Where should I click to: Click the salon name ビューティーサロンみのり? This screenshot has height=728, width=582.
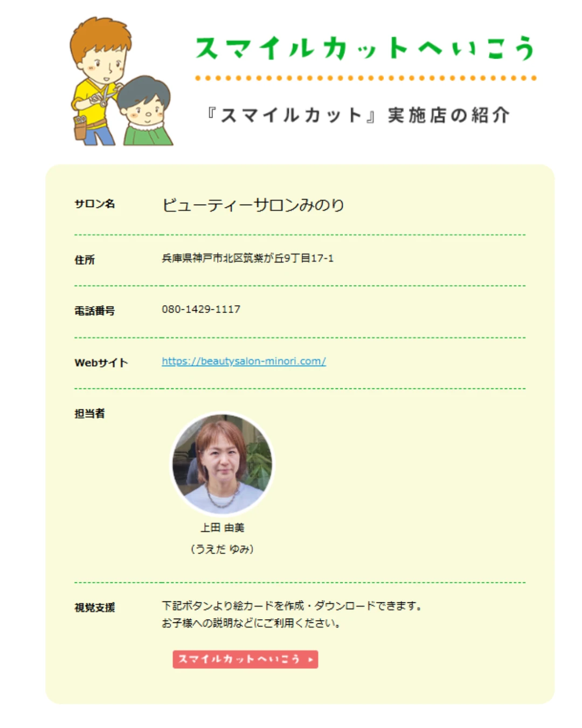[253, 205]
